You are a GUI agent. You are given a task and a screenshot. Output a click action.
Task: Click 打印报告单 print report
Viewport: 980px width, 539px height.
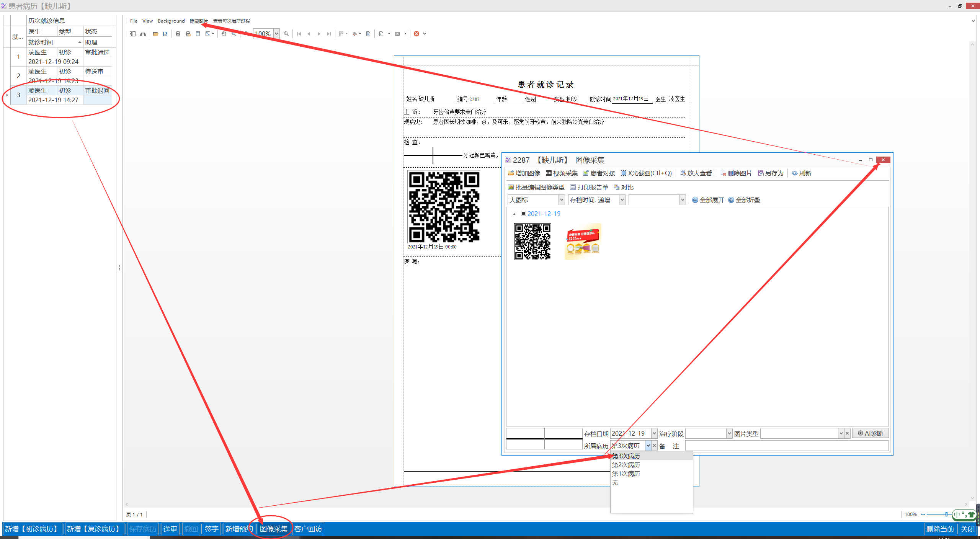click(589, 187)
